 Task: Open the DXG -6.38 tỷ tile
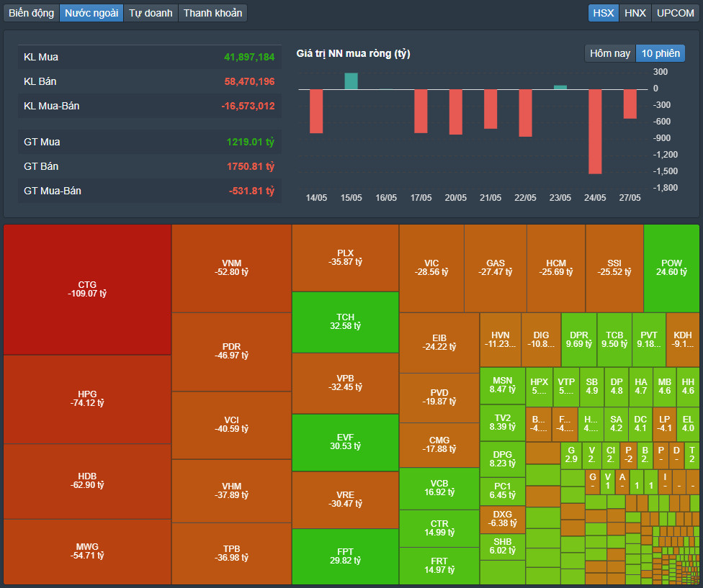tap(503, 520)
